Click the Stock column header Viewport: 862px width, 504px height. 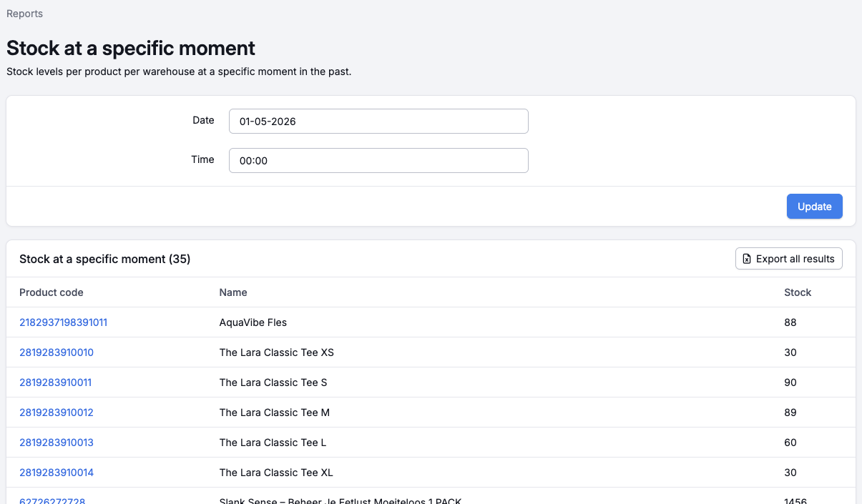pyautogui.click(x=798, y=292)
